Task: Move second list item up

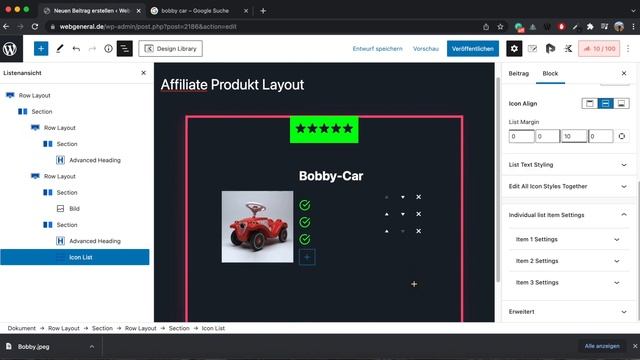Action: (387, 214)
